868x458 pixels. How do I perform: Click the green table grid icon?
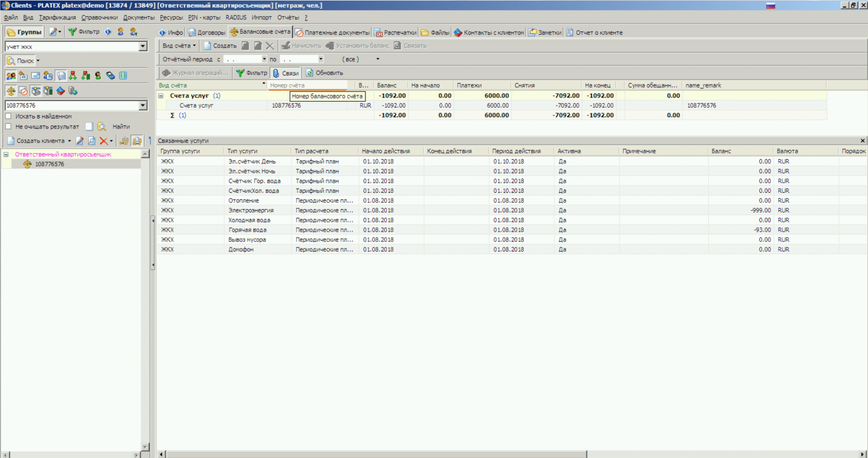click(123, 76)
